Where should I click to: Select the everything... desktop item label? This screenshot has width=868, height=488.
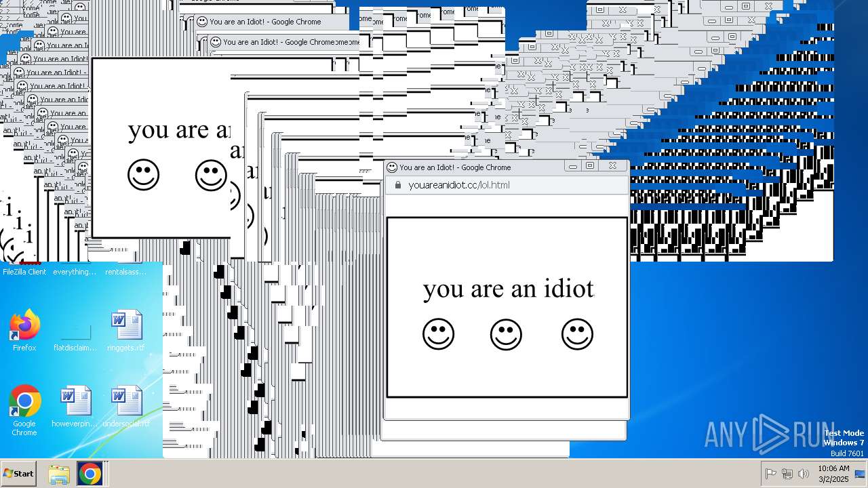[x=75, y=272]
